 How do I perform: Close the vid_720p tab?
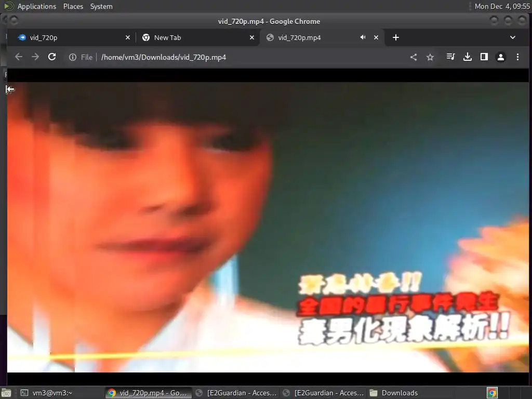coord(128,37)
